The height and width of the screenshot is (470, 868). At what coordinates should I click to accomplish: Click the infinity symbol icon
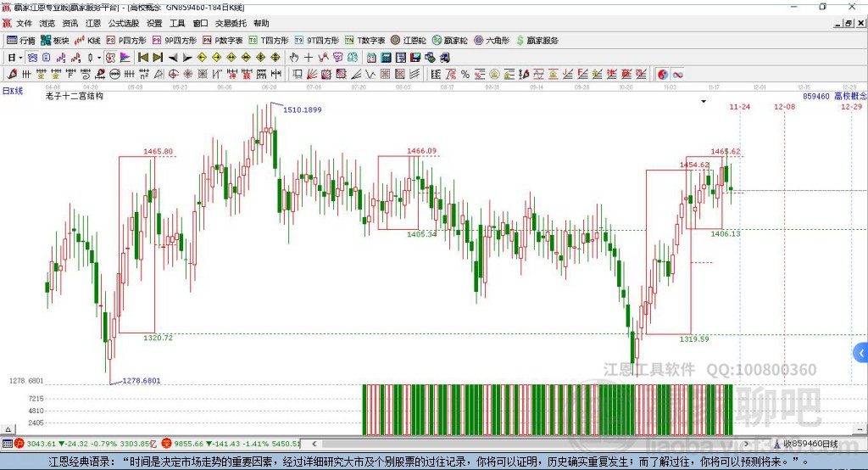tap(677, 75)
